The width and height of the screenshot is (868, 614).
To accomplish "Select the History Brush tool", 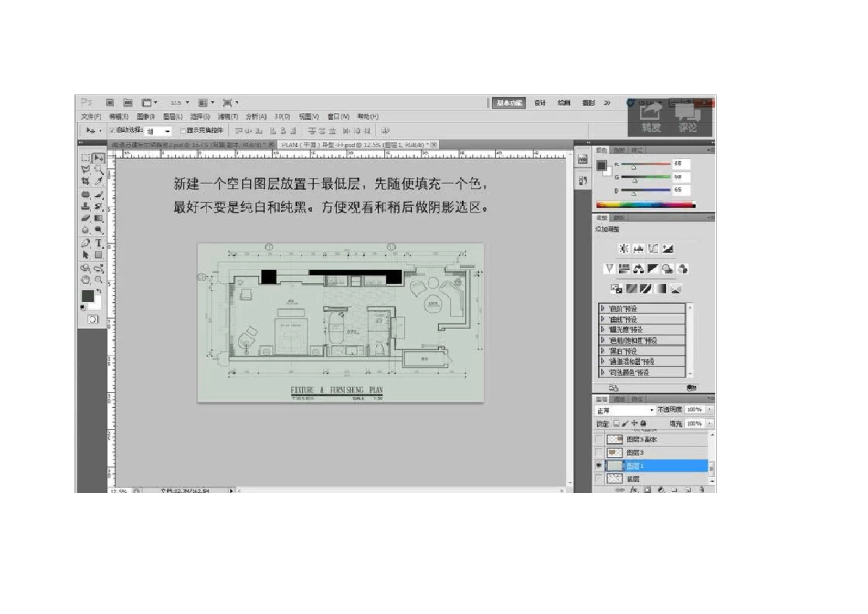I will tap(99, 206).
